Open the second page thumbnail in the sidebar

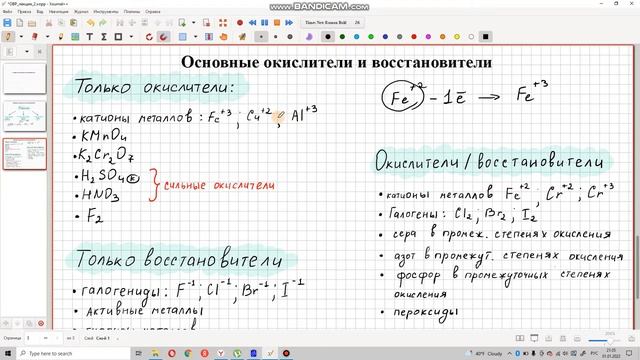click(24, 116)
